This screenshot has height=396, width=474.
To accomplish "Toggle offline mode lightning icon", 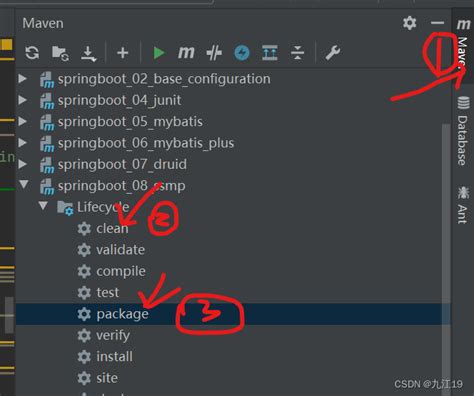I will pos(242,53).
